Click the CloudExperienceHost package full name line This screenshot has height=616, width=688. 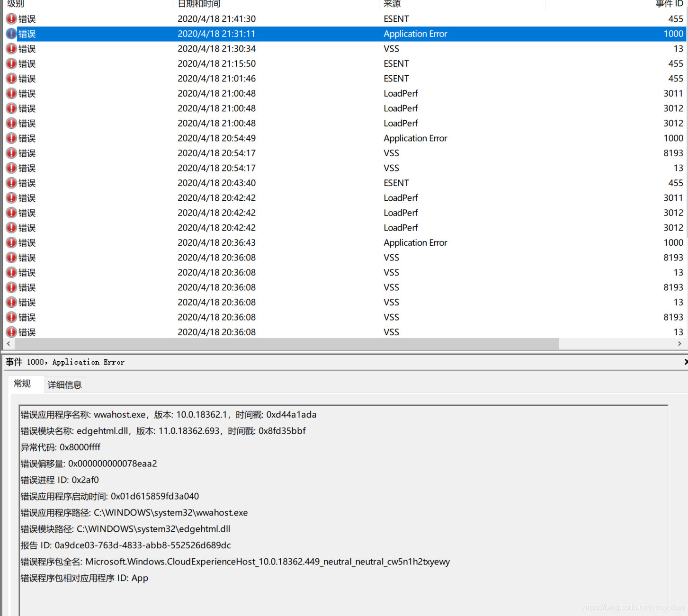pyautogui.click(x=235, y=562)
